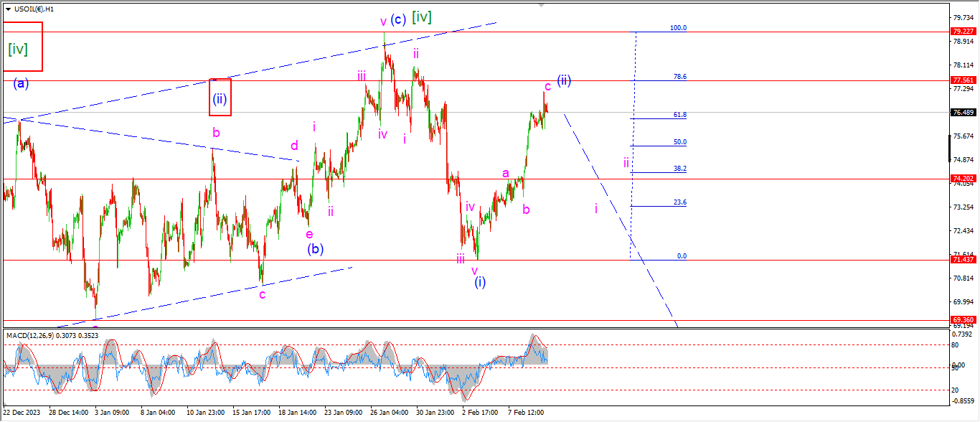Select the Fibonacci 23.6 level label
Screen dimensions: 980x422
click(679, 202)
